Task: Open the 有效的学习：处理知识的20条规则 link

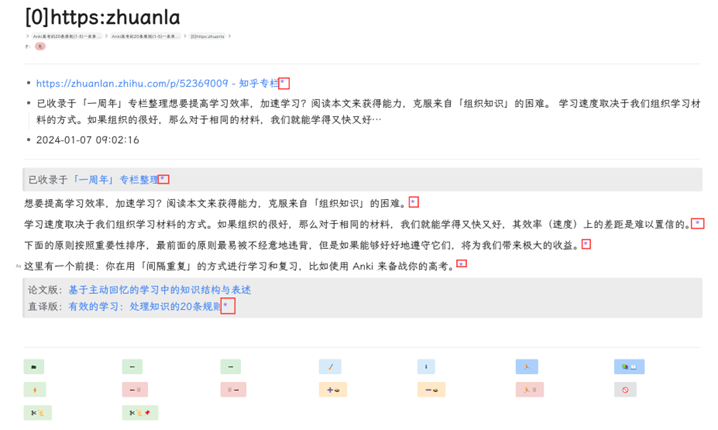Action: (x=144, y=307)
